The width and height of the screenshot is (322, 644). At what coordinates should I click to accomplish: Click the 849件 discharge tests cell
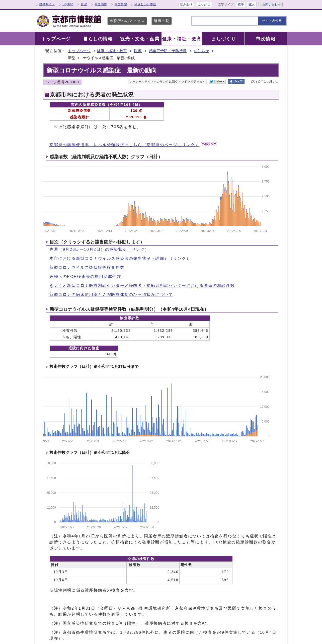click(84, 354)
